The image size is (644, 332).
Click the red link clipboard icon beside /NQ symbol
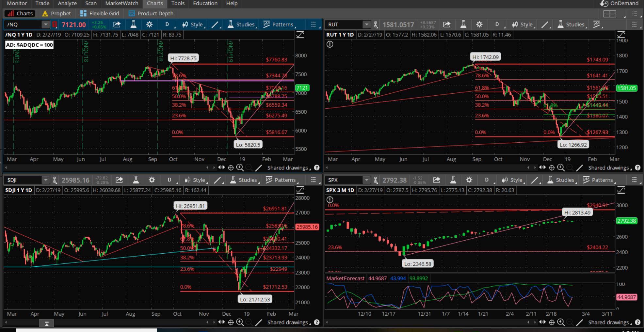coord(55,24)
